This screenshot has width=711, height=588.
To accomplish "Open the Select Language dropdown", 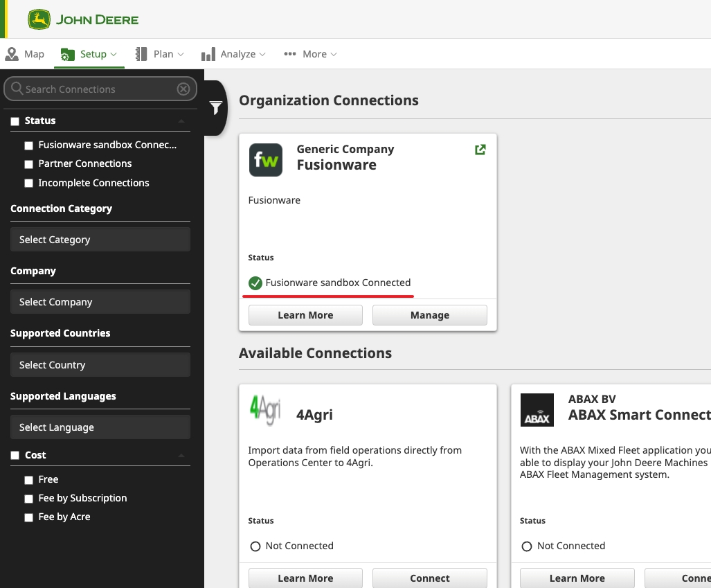I will [x=100, y=427].
